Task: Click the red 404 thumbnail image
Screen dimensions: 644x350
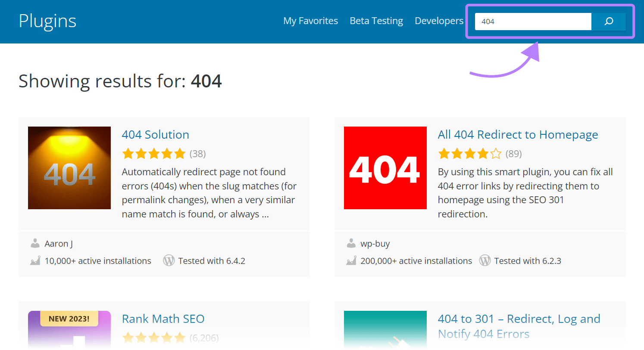Action: [x=385, y=167]
